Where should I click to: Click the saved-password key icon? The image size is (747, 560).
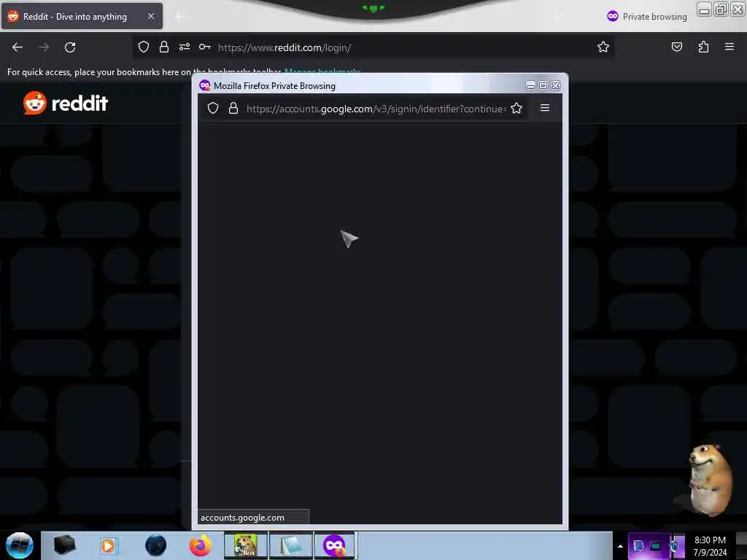205,47
